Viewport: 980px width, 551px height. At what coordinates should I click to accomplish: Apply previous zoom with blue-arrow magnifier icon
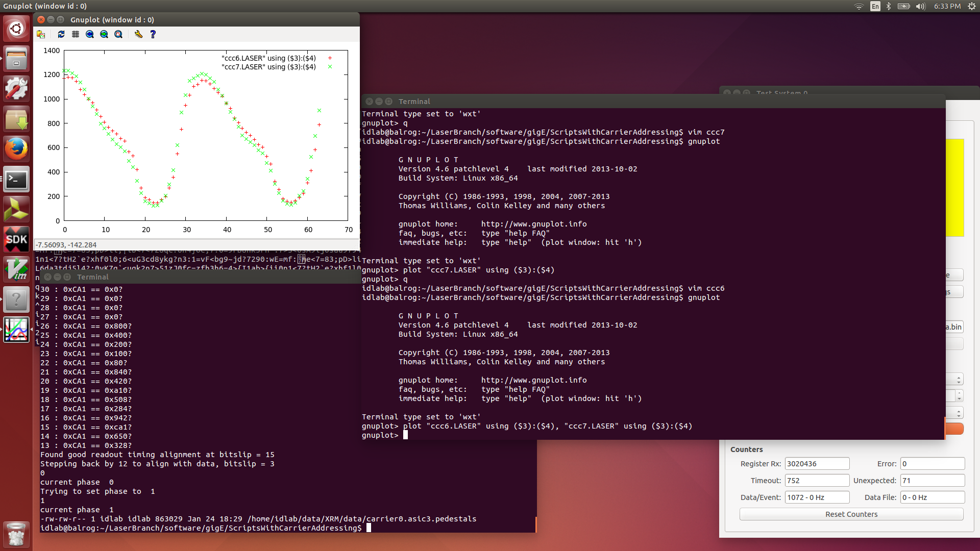pos(90,34)
